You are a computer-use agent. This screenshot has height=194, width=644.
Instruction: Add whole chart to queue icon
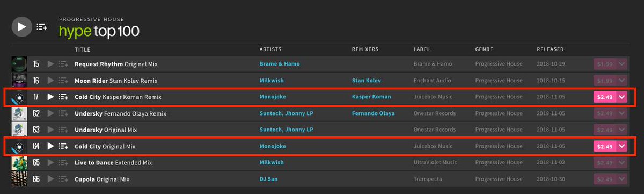(x=42, y=26)
